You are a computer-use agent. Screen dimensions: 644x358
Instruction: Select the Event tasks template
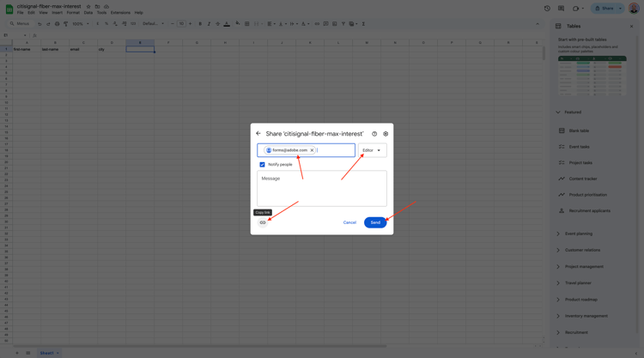point(579,147)
